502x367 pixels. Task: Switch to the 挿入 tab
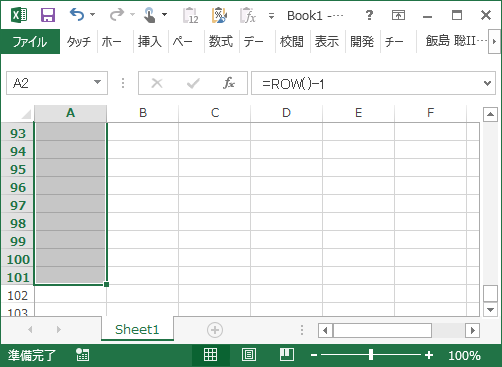click(x=150, y=42)
